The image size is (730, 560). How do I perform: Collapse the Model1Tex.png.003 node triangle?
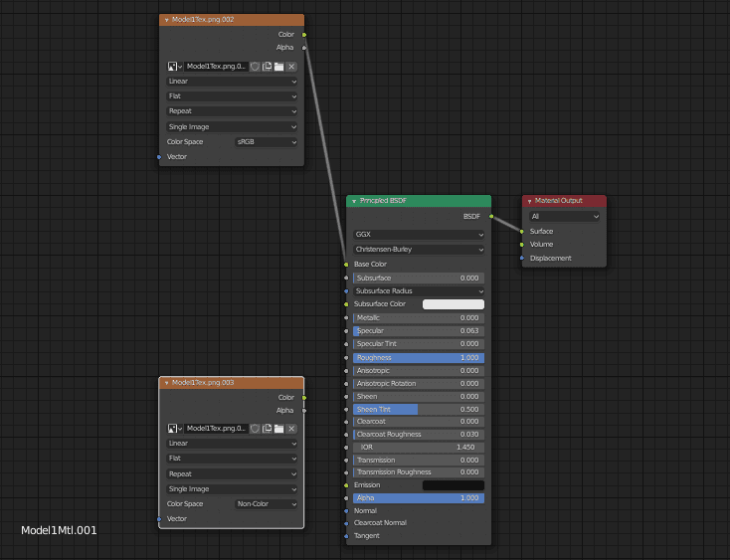[167, 383]
